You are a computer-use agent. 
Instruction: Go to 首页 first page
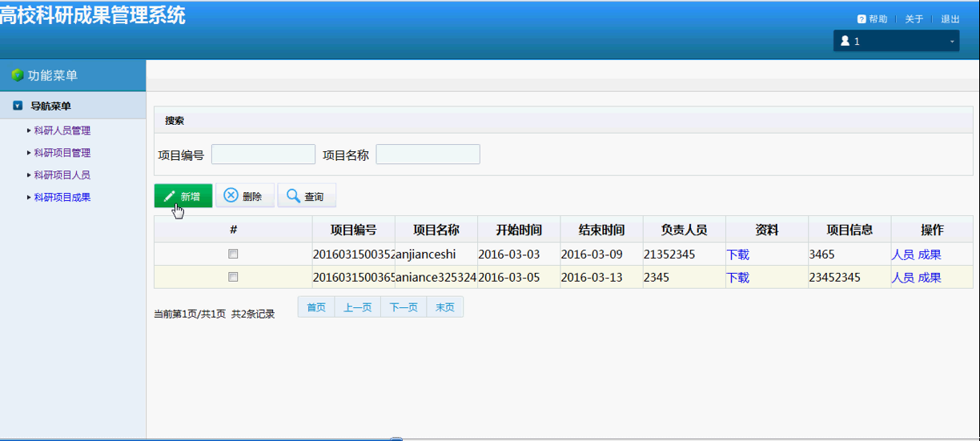click(x=316, y=307)
